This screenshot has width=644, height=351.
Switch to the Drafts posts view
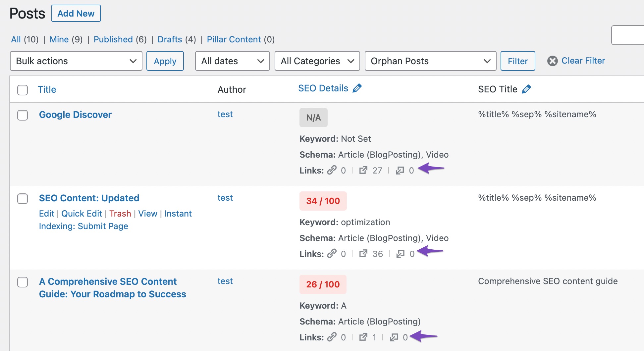pos(170,39)
